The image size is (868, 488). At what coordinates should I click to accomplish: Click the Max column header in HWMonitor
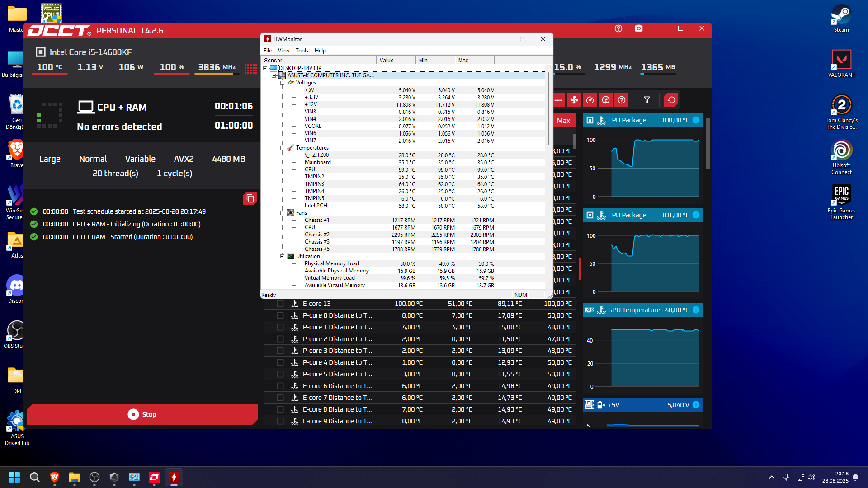(x=475, y=60)
